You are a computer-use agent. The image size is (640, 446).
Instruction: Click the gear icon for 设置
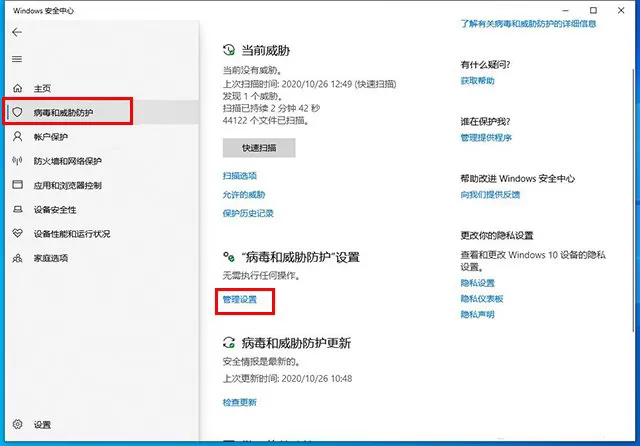coord(18,424)
